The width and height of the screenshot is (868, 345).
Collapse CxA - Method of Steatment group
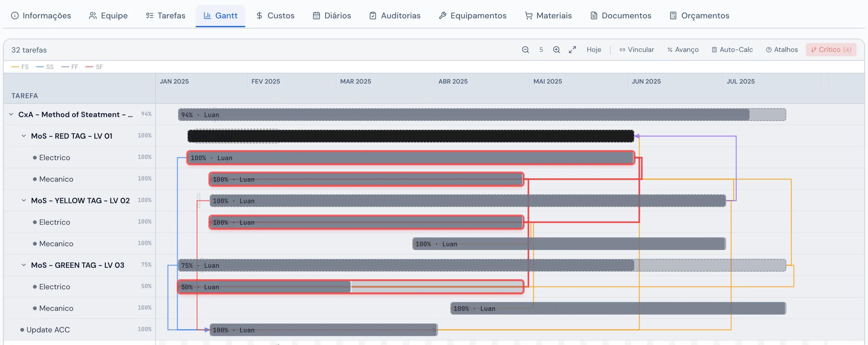[11, 115]
